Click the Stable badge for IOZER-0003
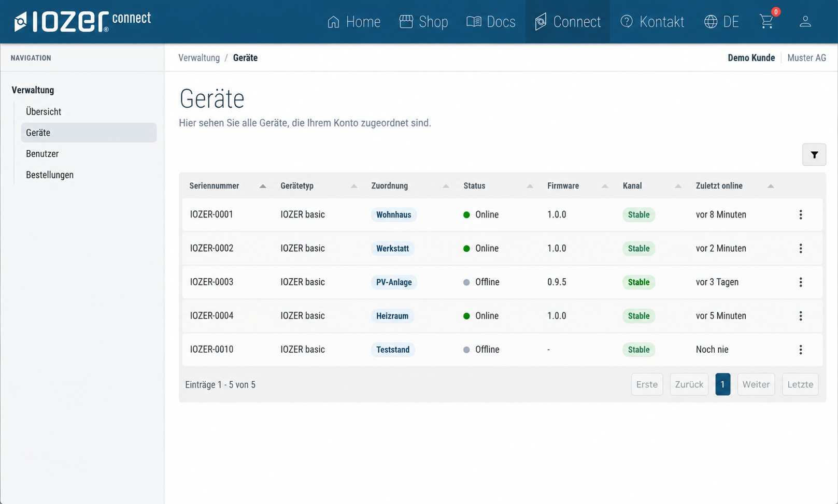Viewport: 838px width, 504px height. coord(638,282)
